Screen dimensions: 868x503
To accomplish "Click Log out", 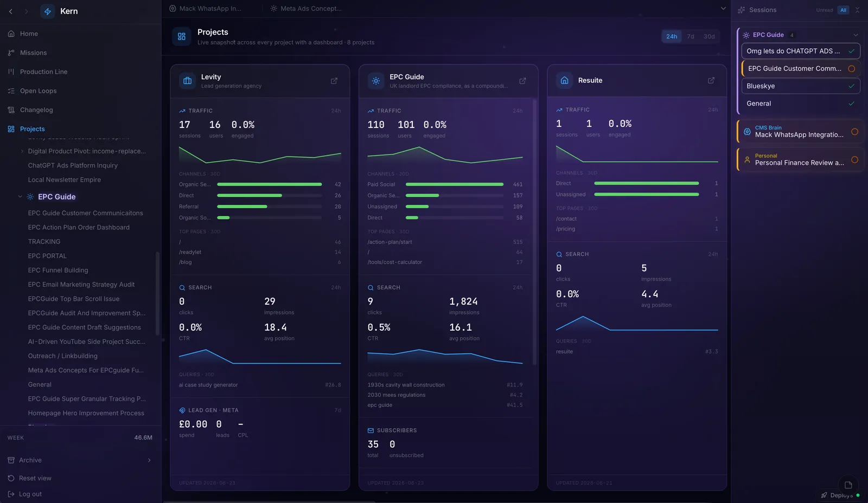I will [x=30, y=494].
